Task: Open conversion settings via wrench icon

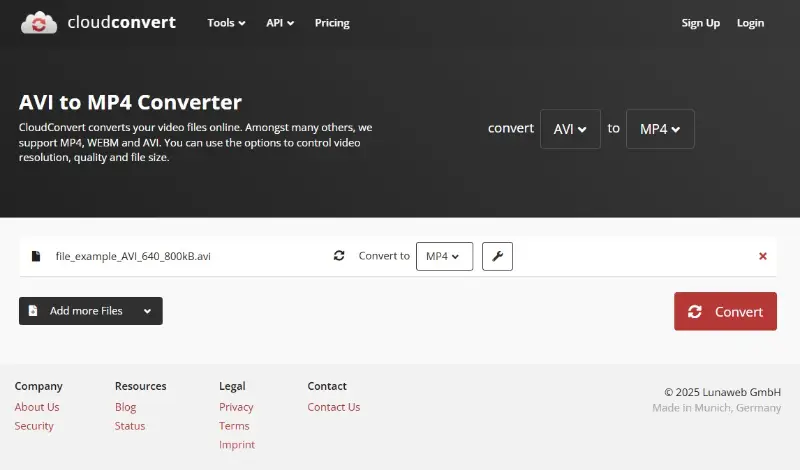Action: coord(497,256)
